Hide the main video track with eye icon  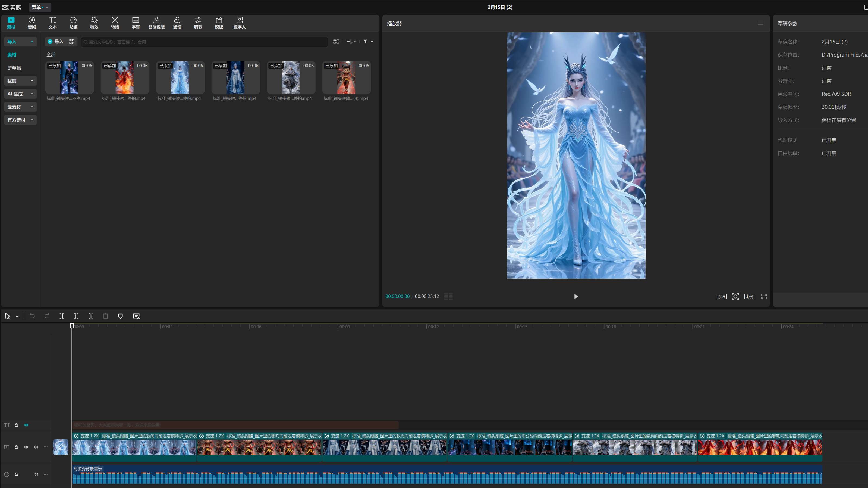[x=26, y=447]
